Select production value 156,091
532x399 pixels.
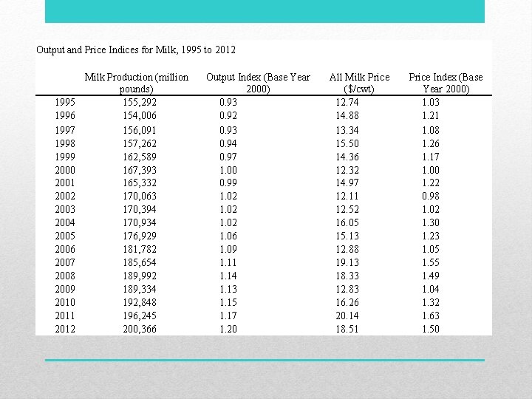(140, 130)
